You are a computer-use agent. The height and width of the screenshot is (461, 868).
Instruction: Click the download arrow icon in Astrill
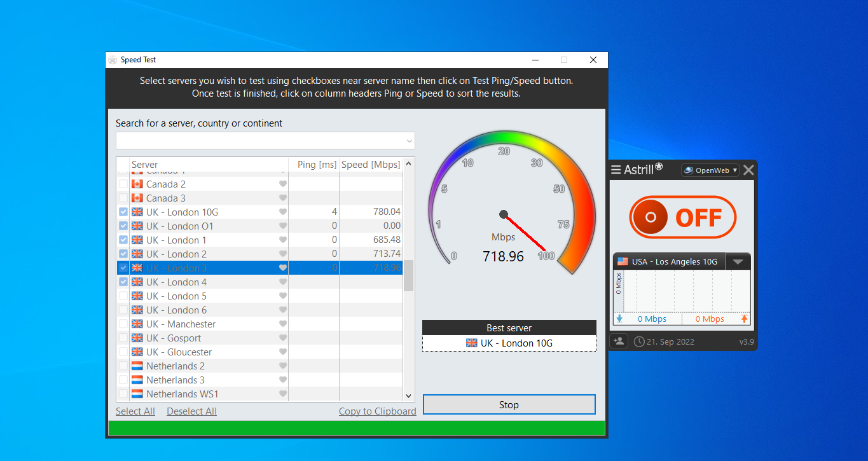point(619,319)
